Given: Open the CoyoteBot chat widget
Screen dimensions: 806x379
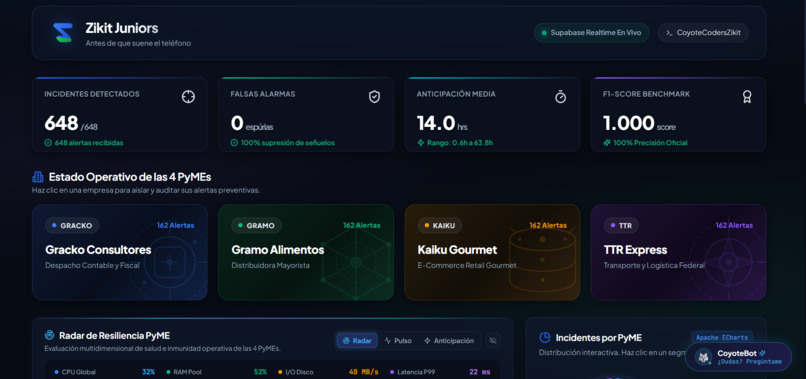Looking at the screenshot, I should (x=739, y=357).
